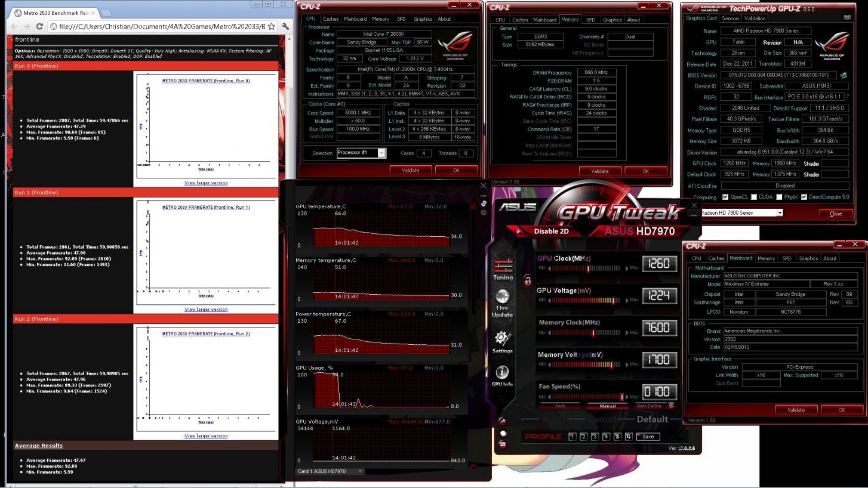The width and height of the screenshot is (868, 488).
Task: Go back in Chrome
Action: [14, 26]
